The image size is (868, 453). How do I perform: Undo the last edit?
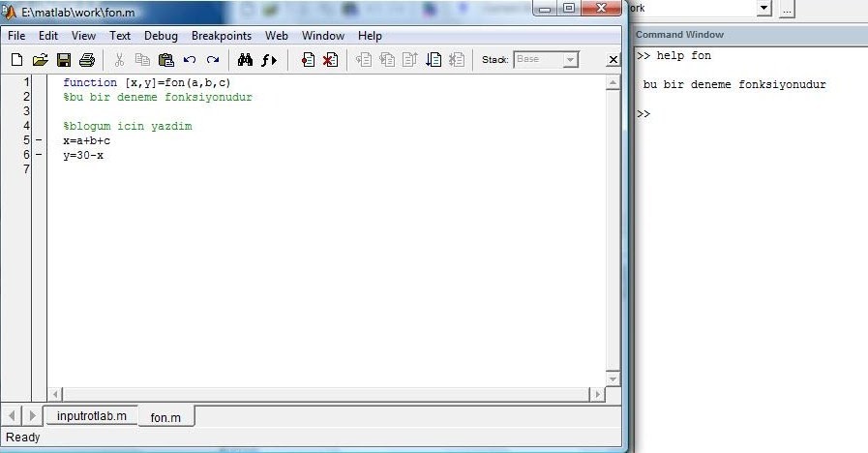pyautogui.click(x=190, y=60)
